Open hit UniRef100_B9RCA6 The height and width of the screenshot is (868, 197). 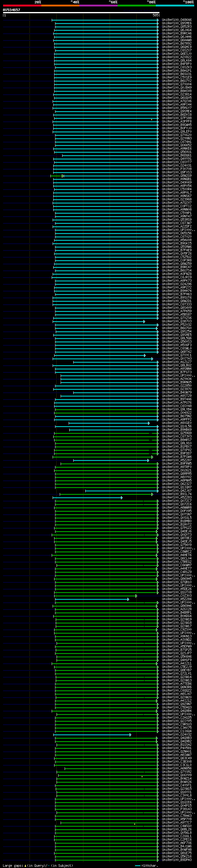point(177,33)
